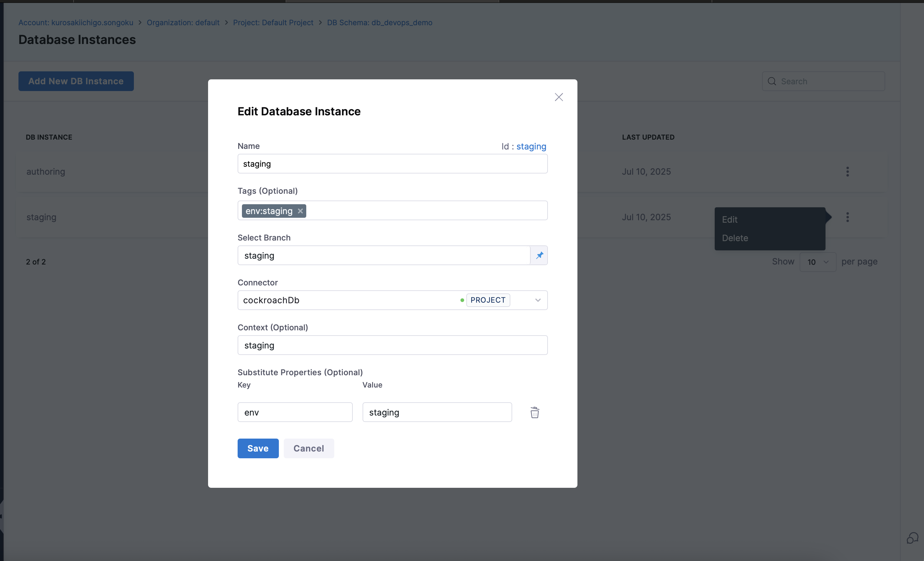Save the database instance changes
The image size is (924, 561).
(x=258, y=448)
